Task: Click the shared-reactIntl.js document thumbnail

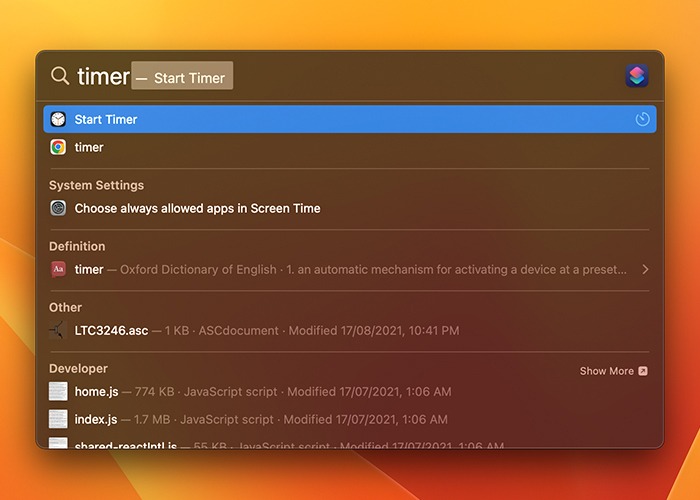Action: click(58, 442)
